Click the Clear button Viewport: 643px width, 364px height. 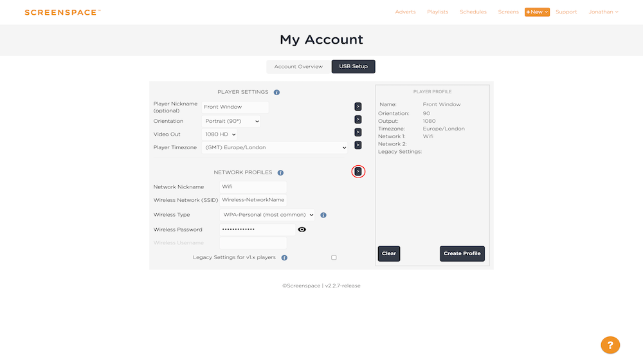(x=389, y=253)
